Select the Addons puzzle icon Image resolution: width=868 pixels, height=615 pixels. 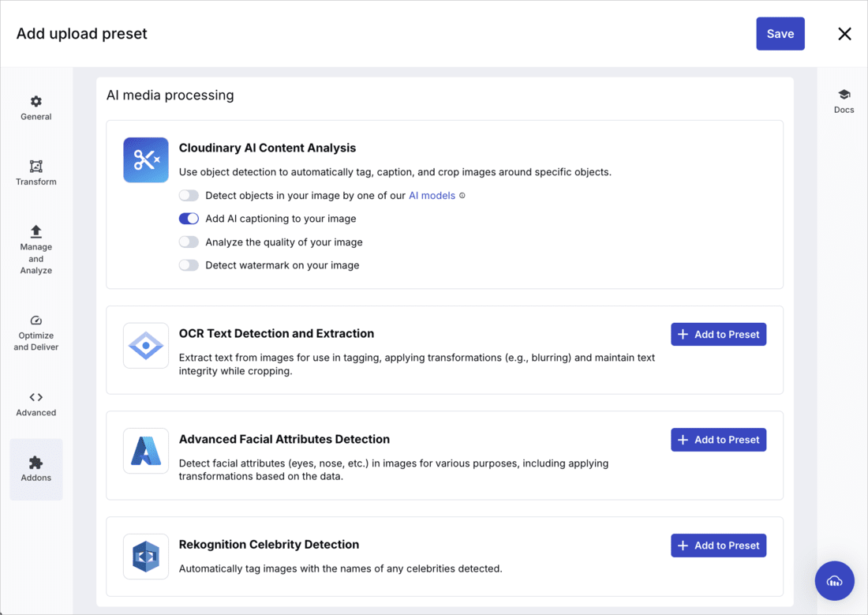click(x=36, y=463)
